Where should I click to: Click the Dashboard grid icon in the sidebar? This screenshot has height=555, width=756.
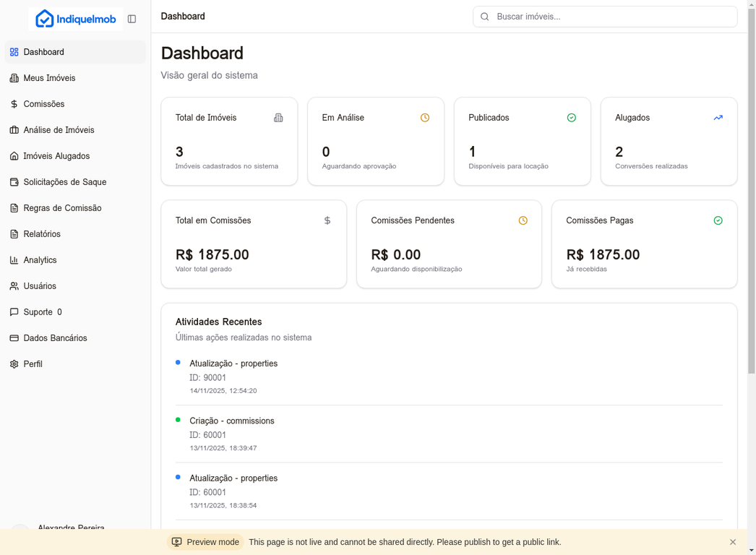click(x=12, y=51)
